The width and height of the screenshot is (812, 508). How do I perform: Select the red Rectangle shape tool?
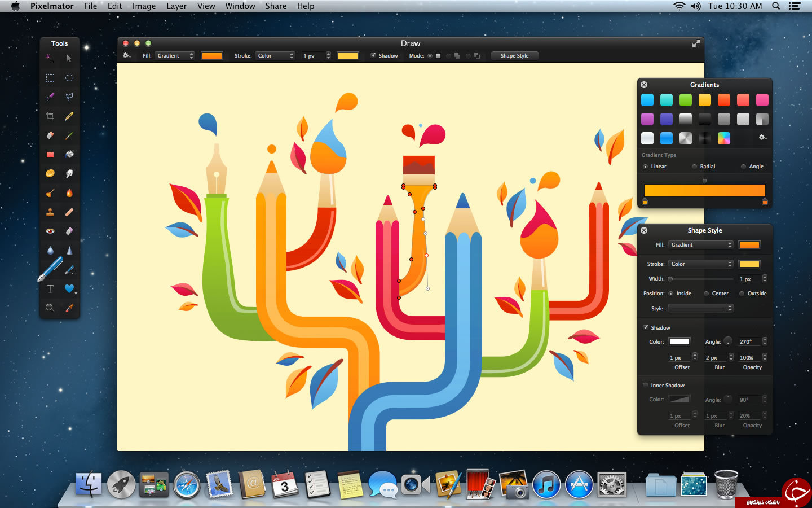point(50,154)
